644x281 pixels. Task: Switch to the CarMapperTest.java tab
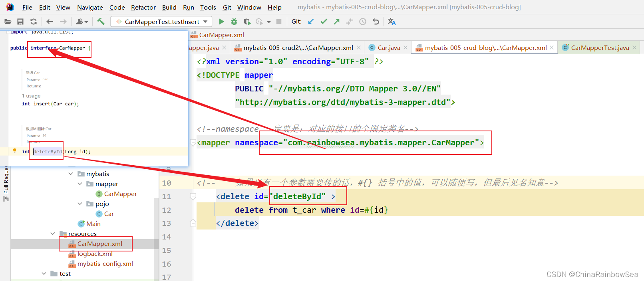click(x=599, y=48)
